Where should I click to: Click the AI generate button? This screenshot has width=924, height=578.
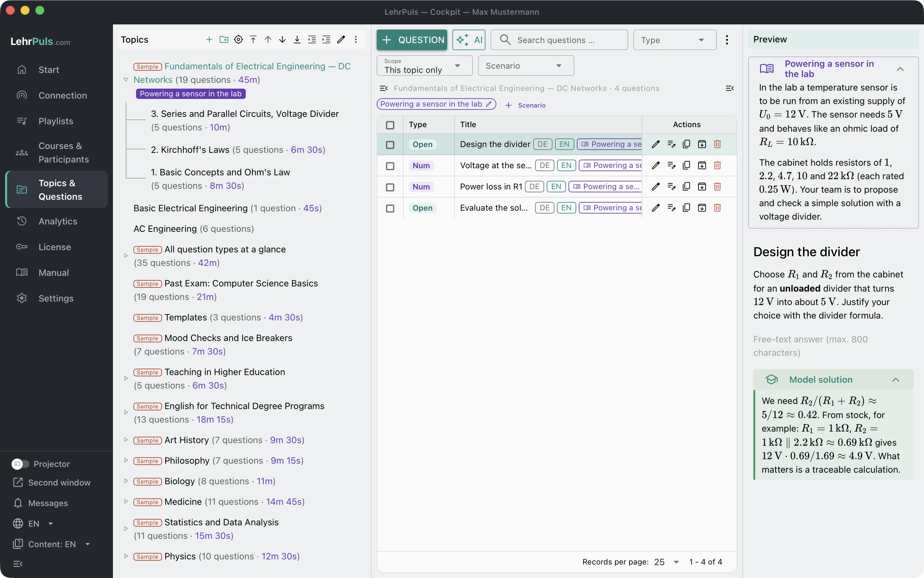469,40
